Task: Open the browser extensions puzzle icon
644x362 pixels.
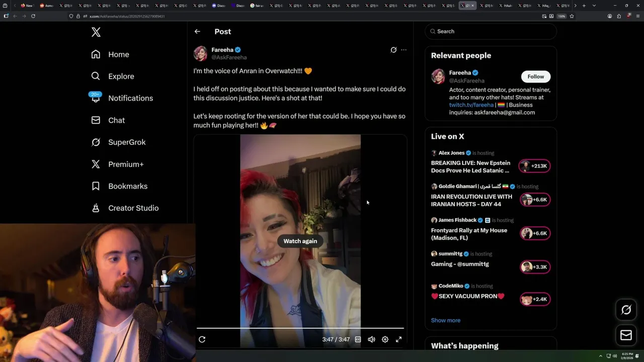Action: (x=619, y=16)
